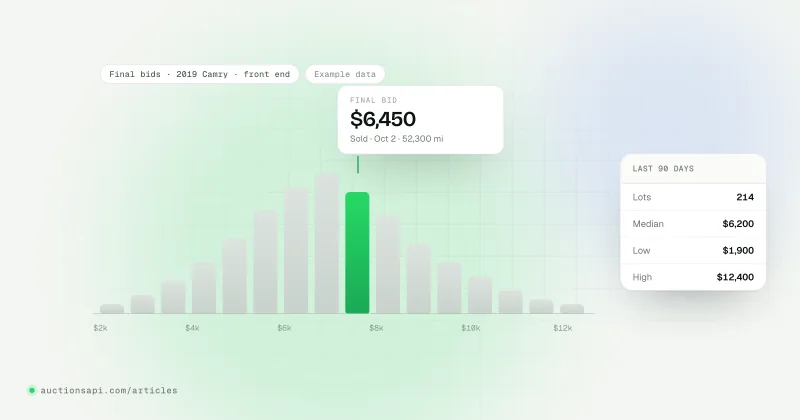This screenshot has height=420, width=800.
Task: Click the $2k axis label
Action: click(101, 328)
